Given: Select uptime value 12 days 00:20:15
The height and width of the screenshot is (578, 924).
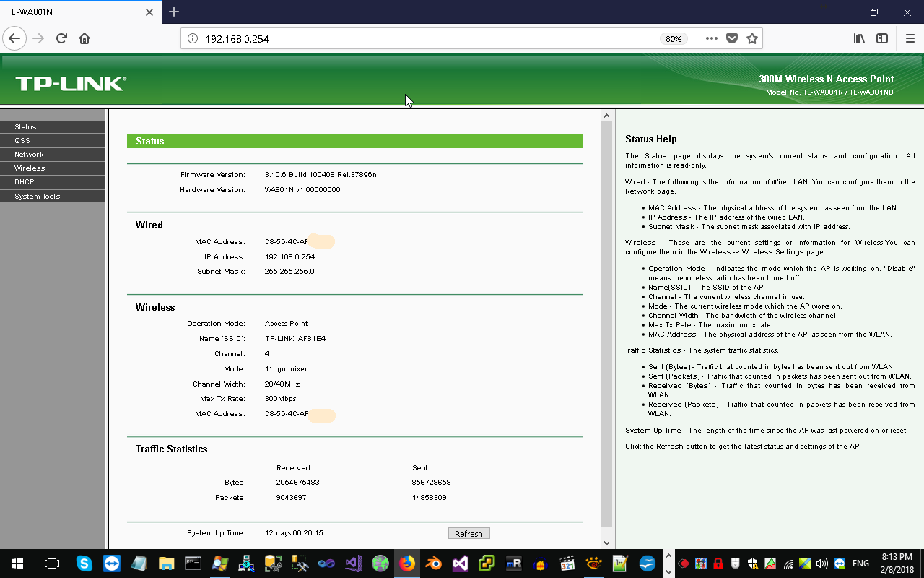Looking at the screenshot, I should pos(294,533).
